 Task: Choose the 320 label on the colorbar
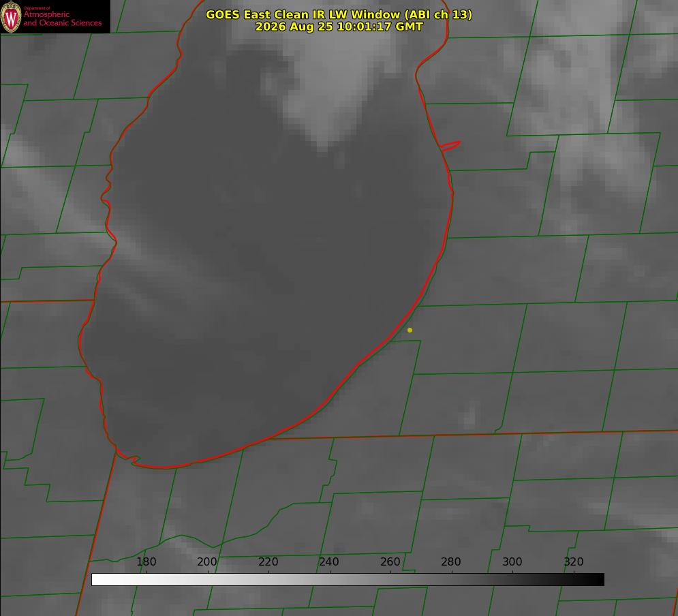point(574,561)
